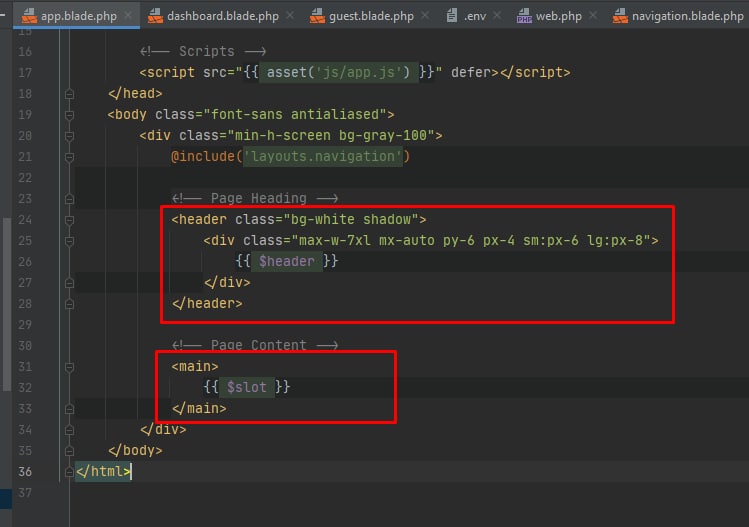
Task: Toggle the closing div fold at line 27
Action: (x=69, y=283)
